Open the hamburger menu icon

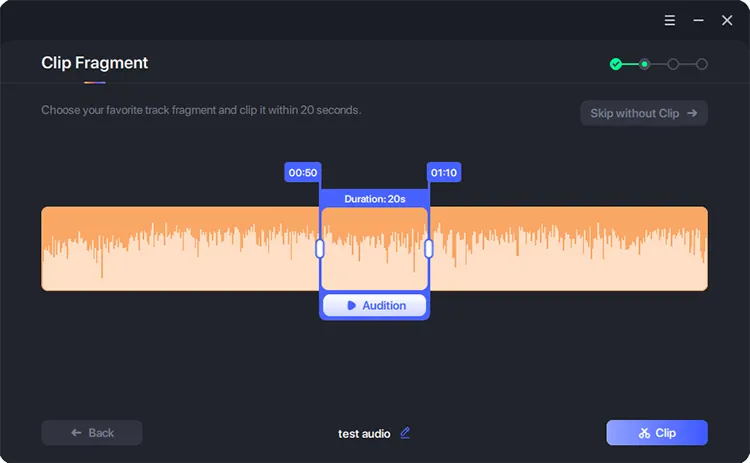[x=670, y=20]
